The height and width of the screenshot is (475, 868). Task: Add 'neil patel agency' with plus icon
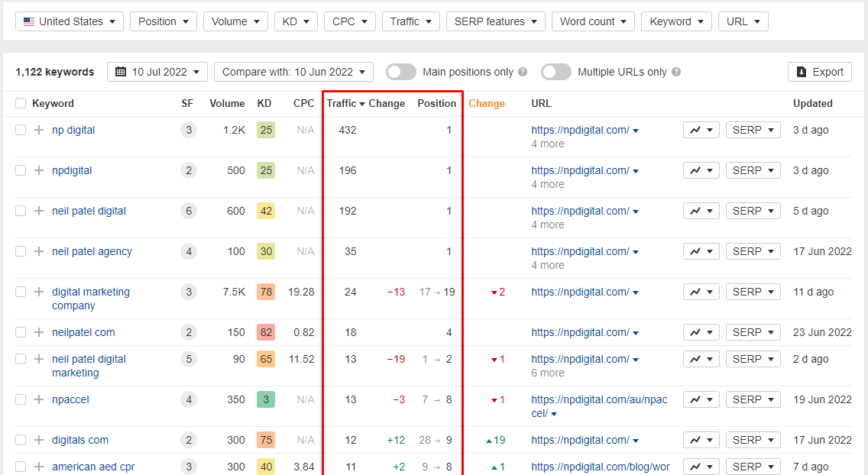tap(39, 251)
